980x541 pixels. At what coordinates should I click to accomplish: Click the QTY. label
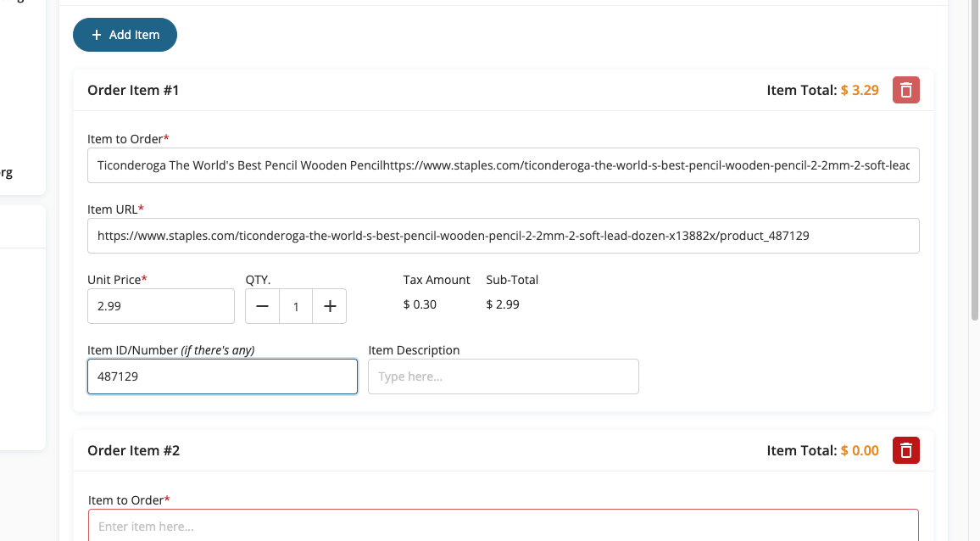258,280
